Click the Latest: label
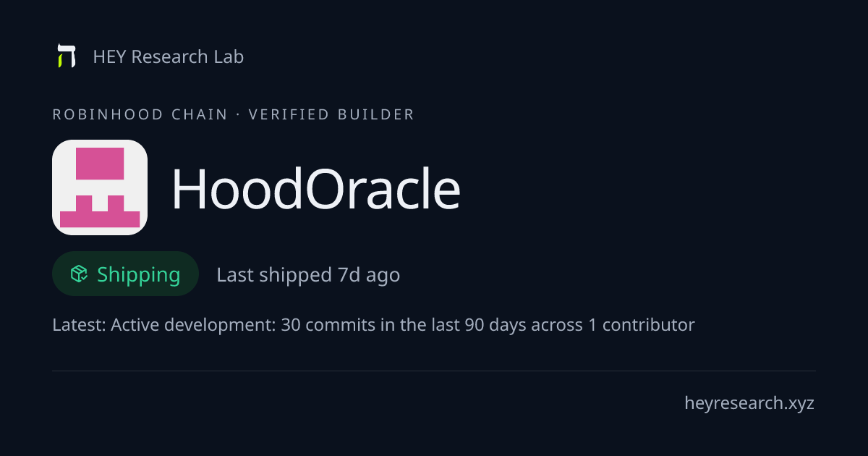The height and width of the screenshot is (456, 868). [79, 325]
